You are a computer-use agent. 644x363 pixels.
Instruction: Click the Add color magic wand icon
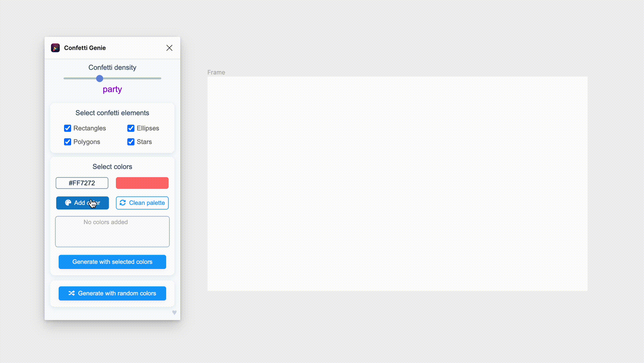(x=68, y=203)
